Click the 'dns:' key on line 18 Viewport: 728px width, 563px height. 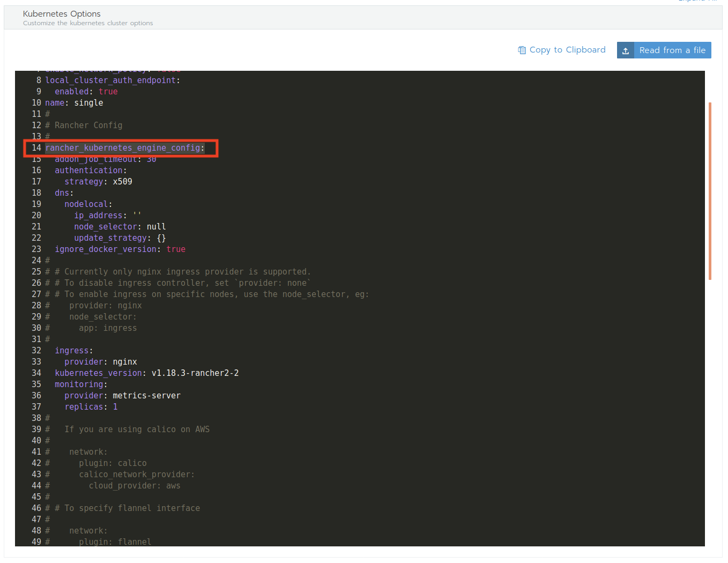click(x=64, y=193)
